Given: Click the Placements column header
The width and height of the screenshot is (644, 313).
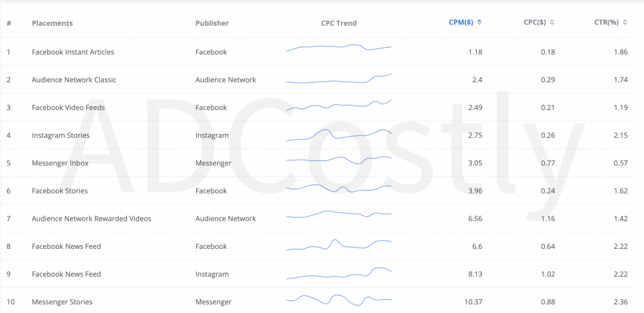Looking at the screenshot, I should point(52,23).
